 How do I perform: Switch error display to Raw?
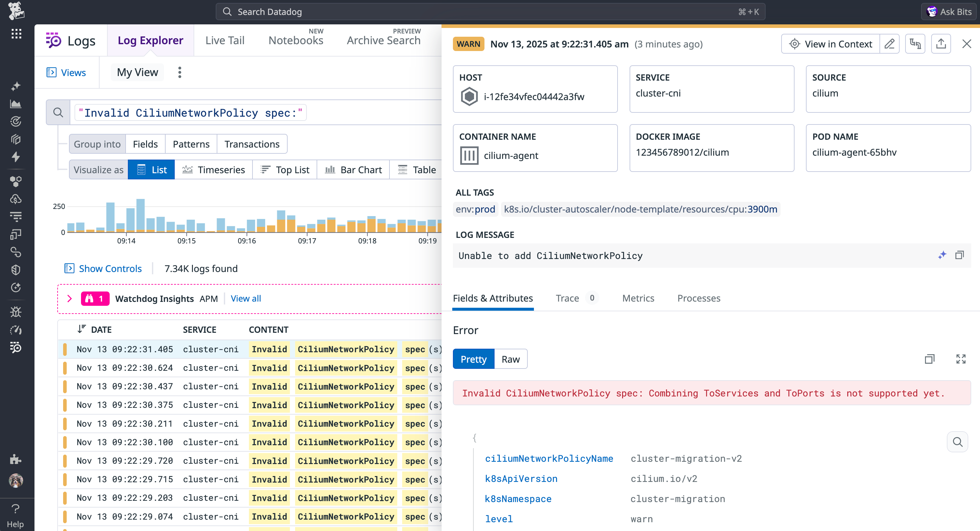pyautogui.click(x=510, y=359)
